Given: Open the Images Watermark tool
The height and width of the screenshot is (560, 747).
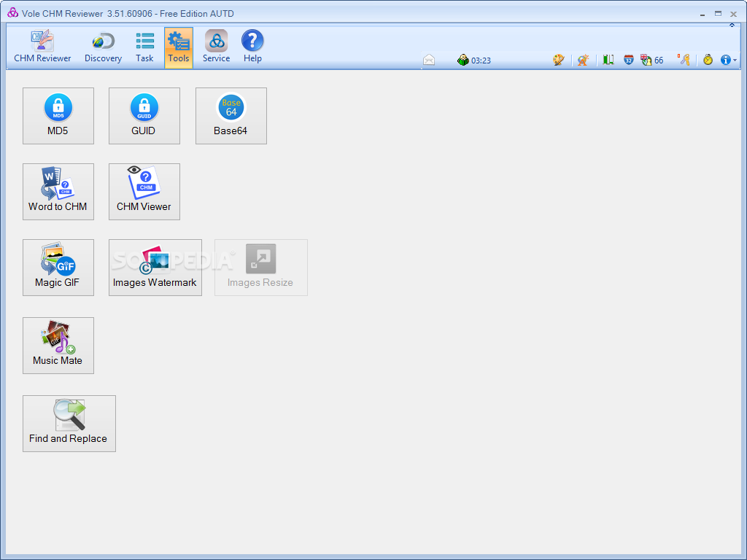Looking at the screenshot, I should [x=155, y=268].
